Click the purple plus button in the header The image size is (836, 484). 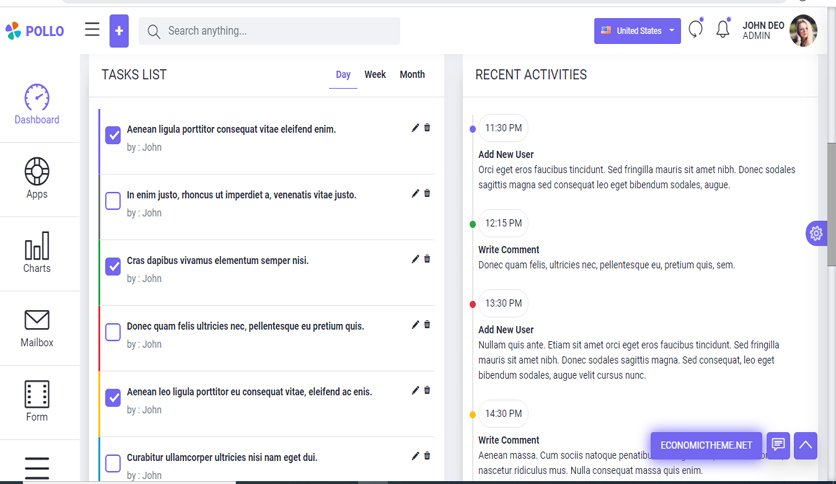119,31
